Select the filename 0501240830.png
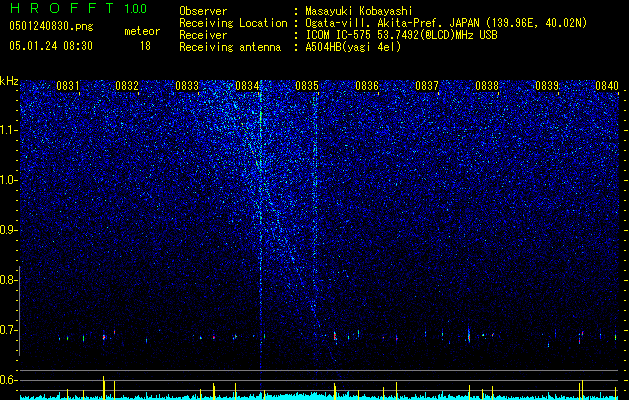Image resolution: width=629 pixels, height=400 pixels. pos(51,26)
